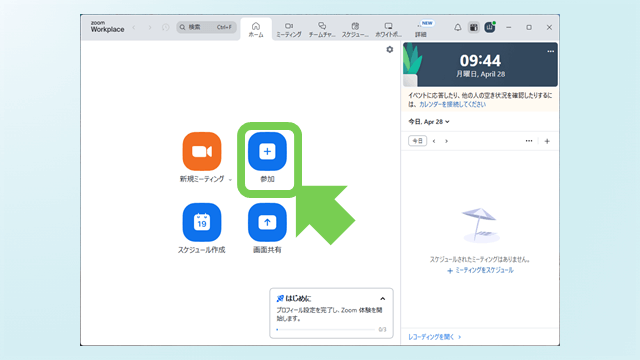Open the 今日, Apr 28 date dropdown
640x360 pixels.
click(429, 122)
